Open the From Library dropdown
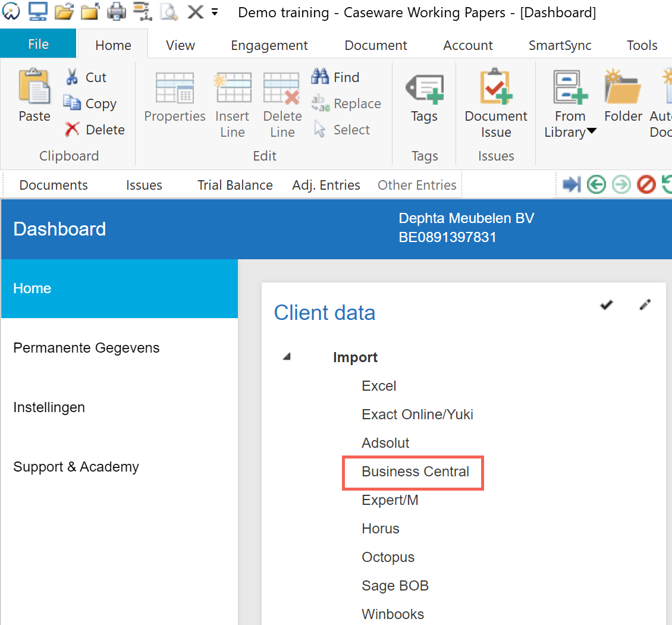Image resolution: width=672 pixels, height=625 pixels. pos(570,104)
